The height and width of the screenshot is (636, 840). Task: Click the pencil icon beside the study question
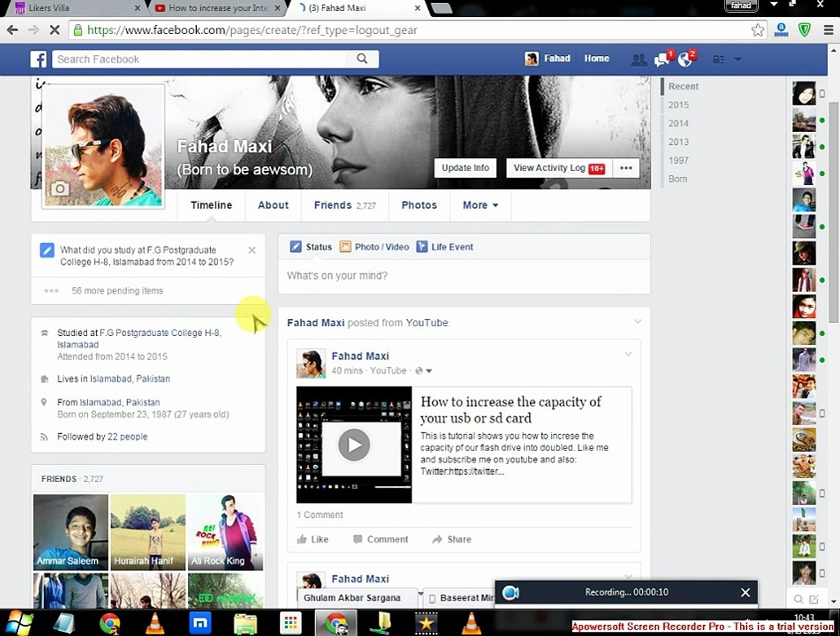tap(47, 250)
